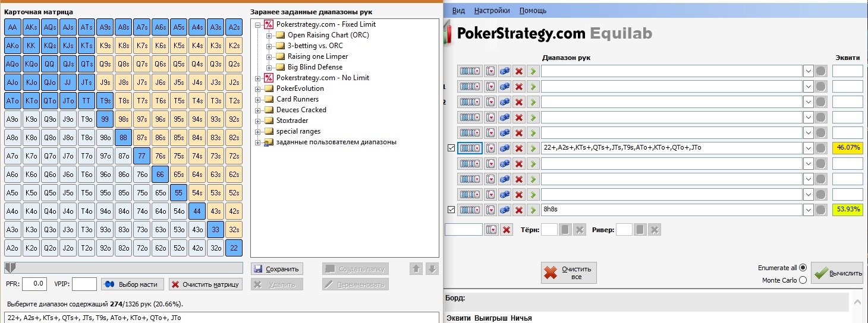Click the Вычислить button
This screenshot has width=868, height=323.
[837, 273]
